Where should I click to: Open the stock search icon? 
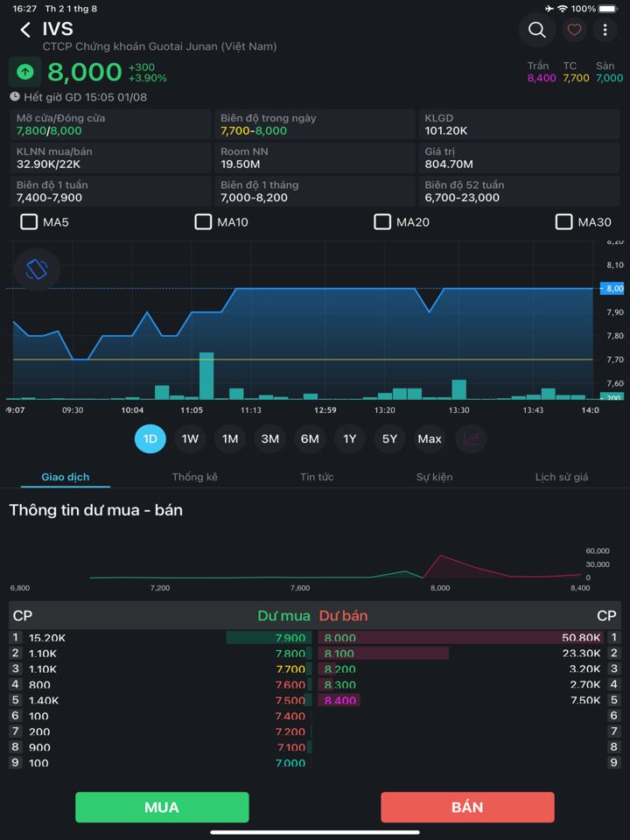[536, 31]
